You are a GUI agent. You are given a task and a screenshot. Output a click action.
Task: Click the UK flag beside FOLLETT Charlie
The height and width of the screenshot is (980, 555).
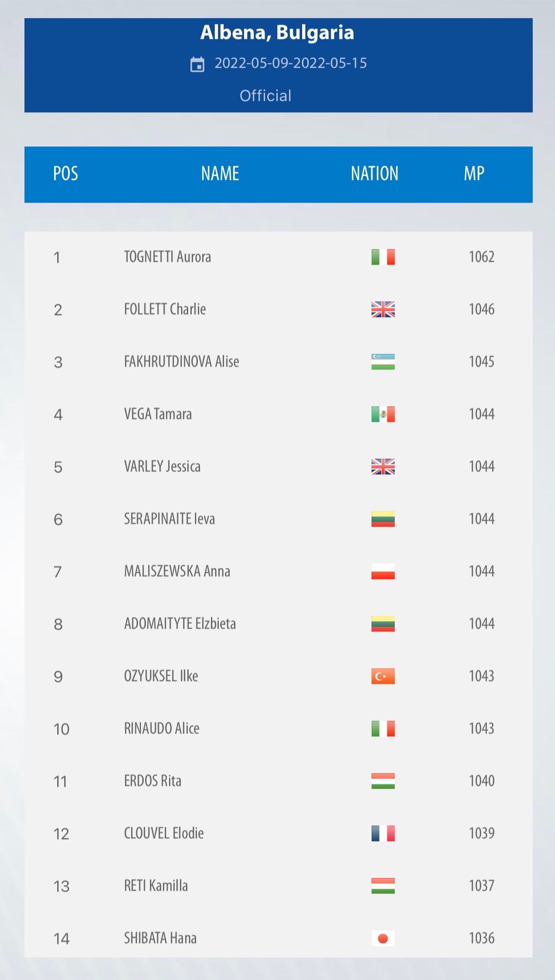click(x=383, y=310)
